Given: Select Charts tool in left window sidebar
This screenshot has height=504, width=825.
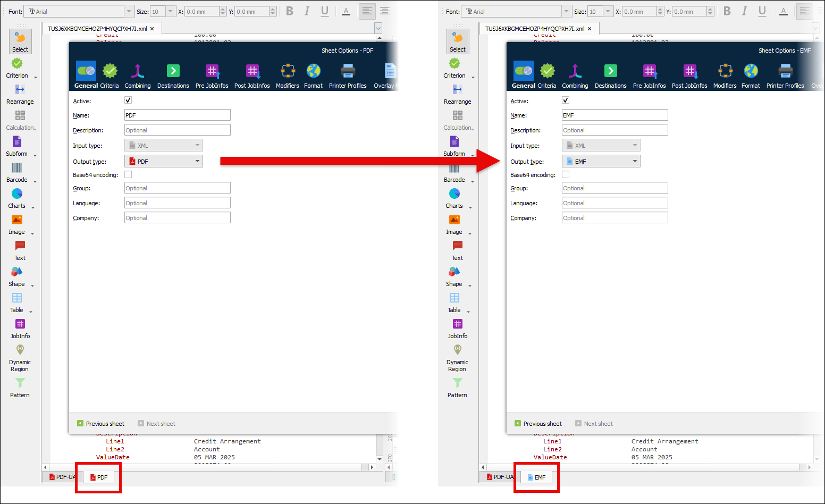Looking at the screenshot, I should 17,198.
